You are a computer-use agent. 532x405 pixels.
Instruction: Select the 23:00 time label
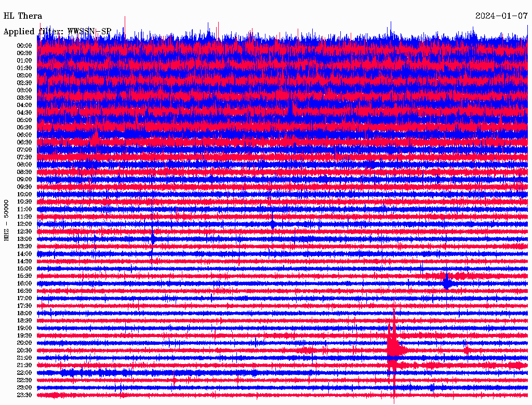(x=24, y=388)
